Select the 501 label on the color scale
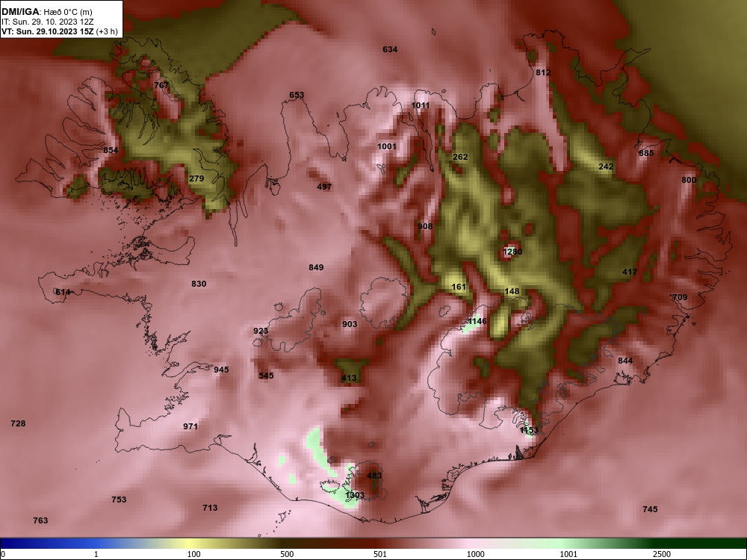 coord(380,554)
